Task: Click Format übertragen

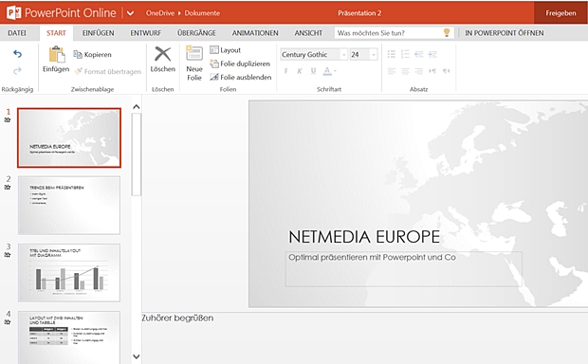Action: 107,71
